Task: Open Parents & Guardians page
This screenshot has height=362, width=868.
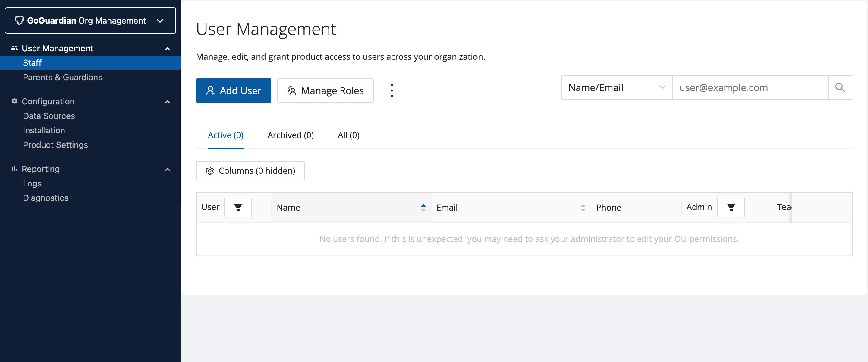Action: (62, 77)
